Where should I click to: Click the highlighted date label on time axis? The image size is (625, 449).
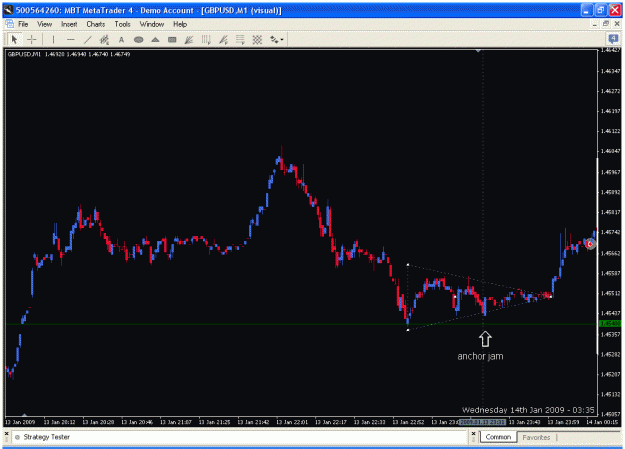coord(482,422)
